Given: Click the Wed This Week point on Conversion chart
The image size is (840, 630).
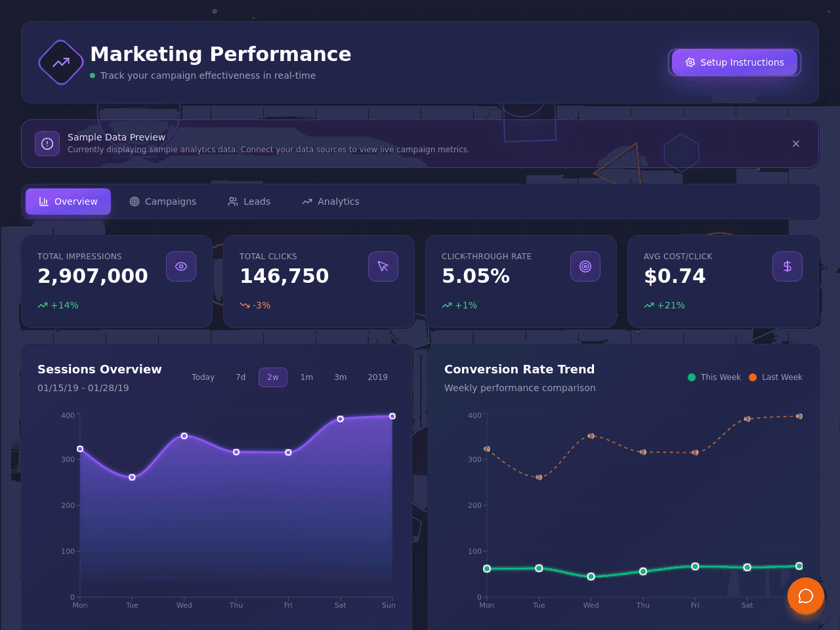Looking at the screenshot, I should tap(591, 576).
